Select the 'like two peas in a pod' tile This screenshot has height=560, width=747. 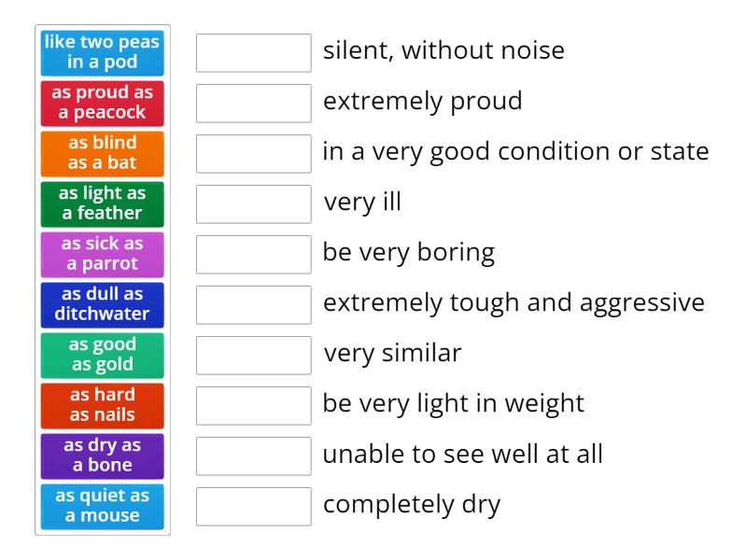(x=103, y=53)
